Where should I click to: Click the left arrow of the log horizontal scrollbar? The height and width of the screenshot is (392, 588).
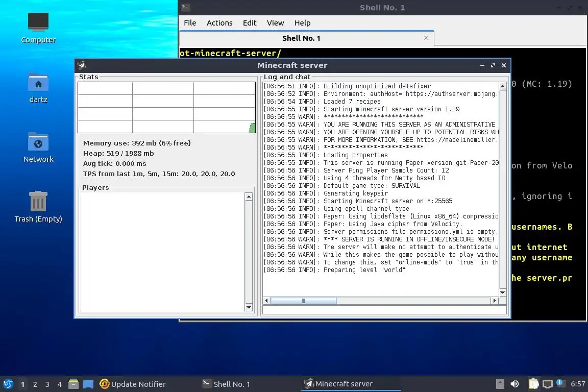266,301
